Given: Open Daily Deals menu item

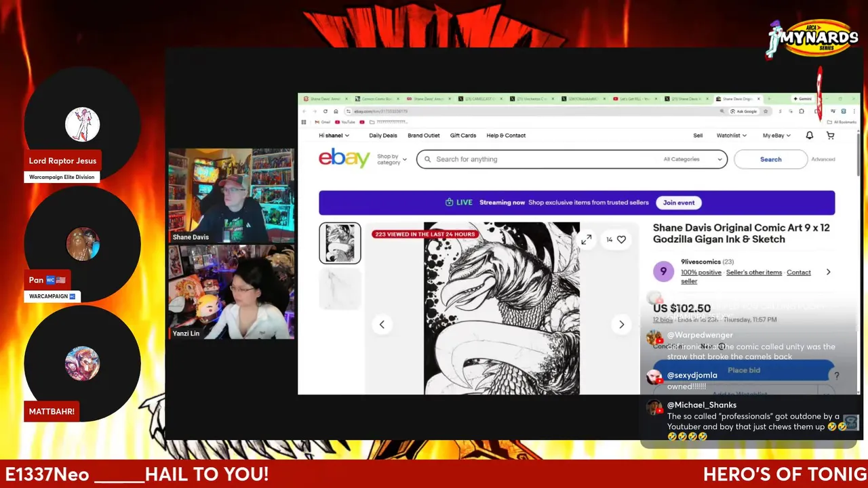Looking at the screenshot, I should click(383, 136).
